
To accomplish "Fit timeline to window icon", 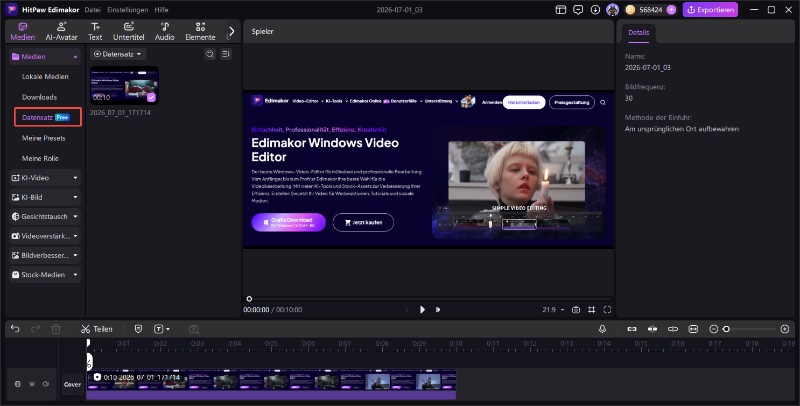I will click(x=693, y=329).
